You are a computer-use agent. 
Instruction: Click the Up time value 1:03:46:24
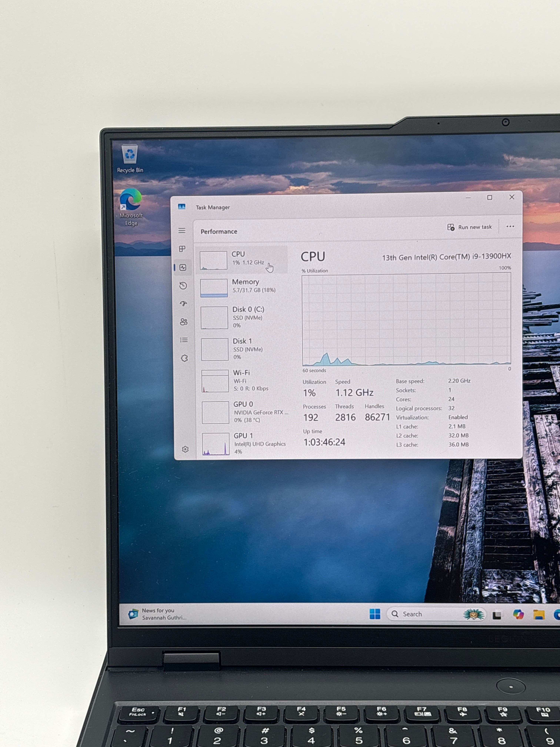coord(324,442)
